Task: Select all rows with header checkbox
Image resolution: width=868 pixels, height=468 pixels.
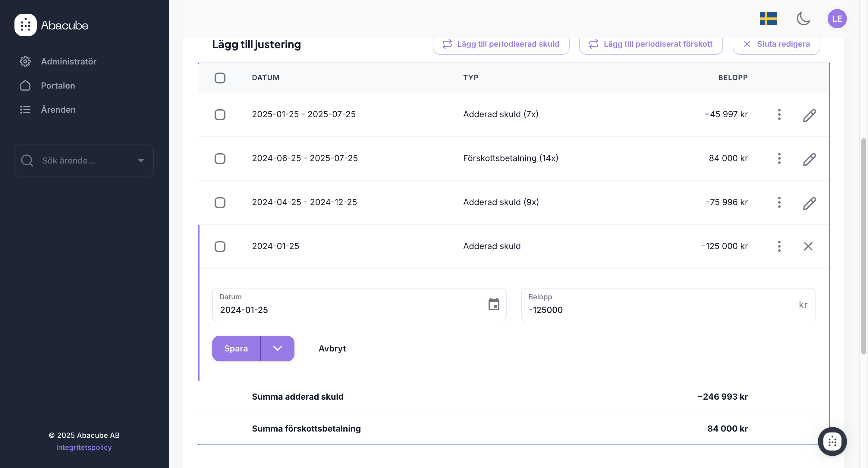Action: (220, 78)
